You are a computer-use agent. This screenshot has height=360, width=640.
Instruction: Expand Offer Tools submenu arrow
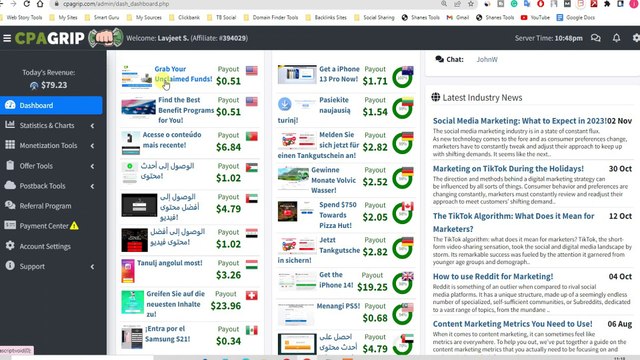tap(92, 166)
